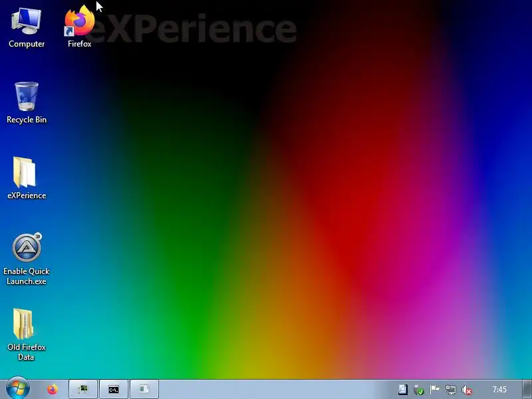Open the Windows Start menu orb
The width and height of the screenshot is (532, 399).
[18, 388]
